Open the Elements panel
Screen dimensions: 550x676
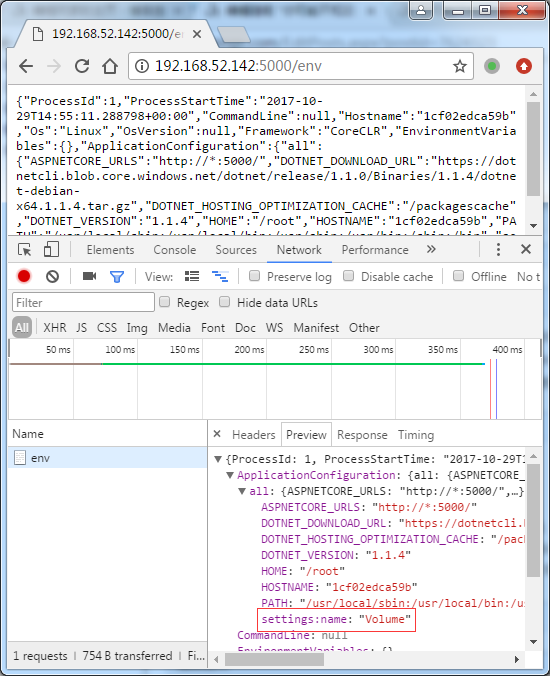110,250
